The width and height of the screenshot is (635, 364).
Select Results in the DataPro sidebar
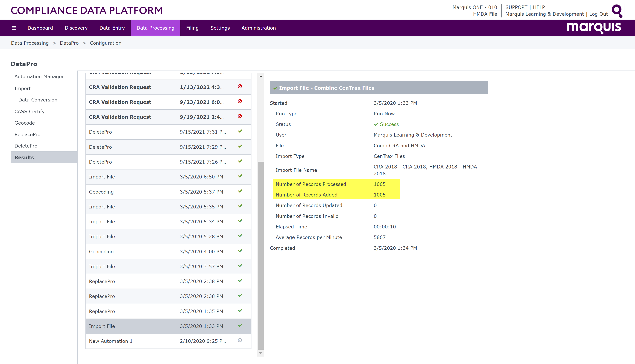pyautogui.click(x=24, y=157)
